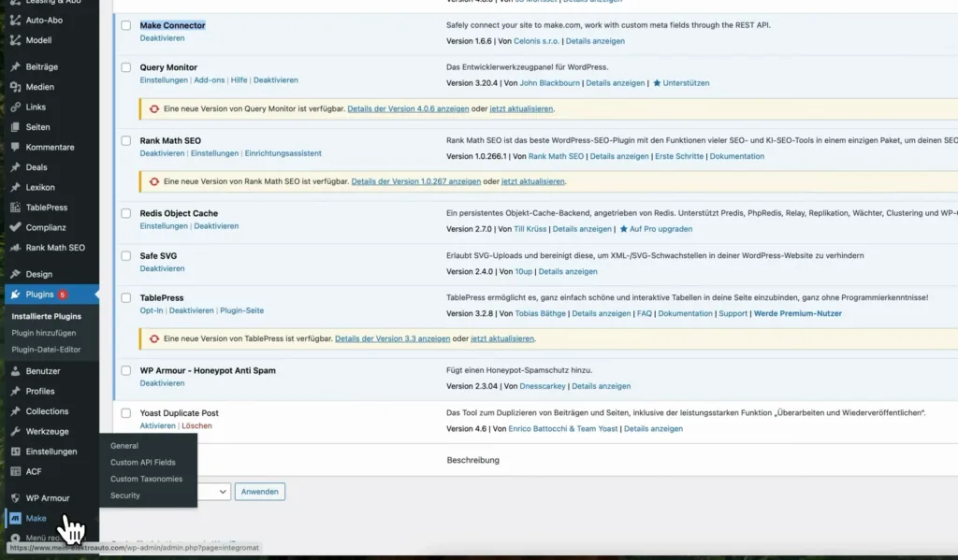This screenshot has width=958, height=560.
Task: Open Rank Math SEO Einrichtungsassistent link
Action: point(283,153)
